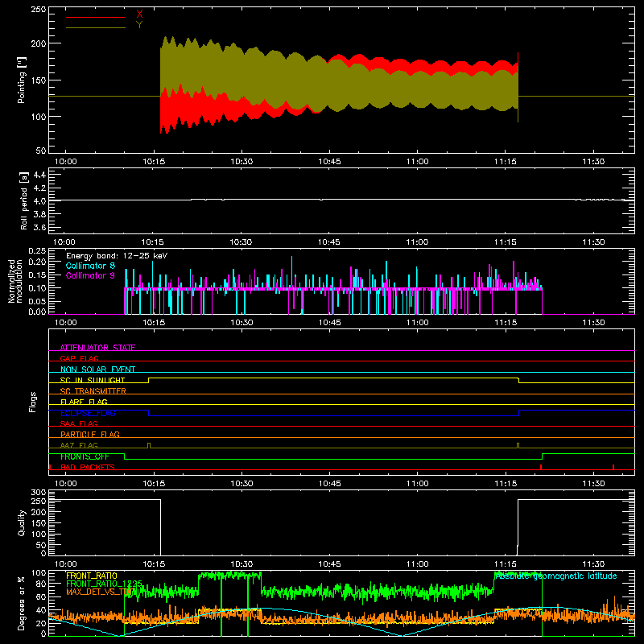
Task: Click the PARTICLE_FLAG label
Action: (90, 434)
